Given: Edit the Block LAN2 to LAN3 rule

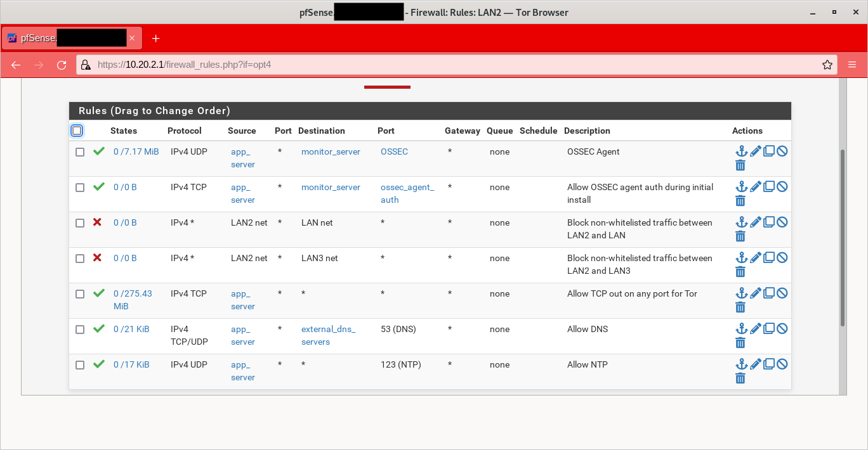Looking at the screenshot, I should (755, 257).
